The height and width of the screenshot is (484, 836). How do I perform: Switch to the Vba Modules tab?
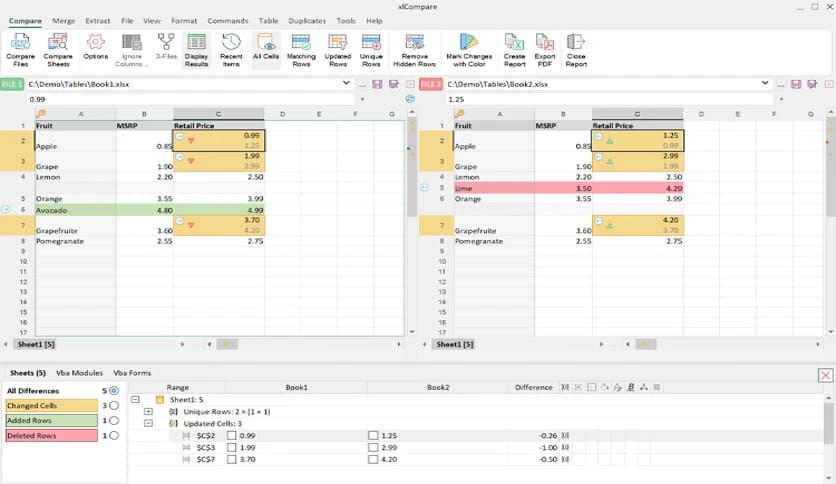coord(79,373)
